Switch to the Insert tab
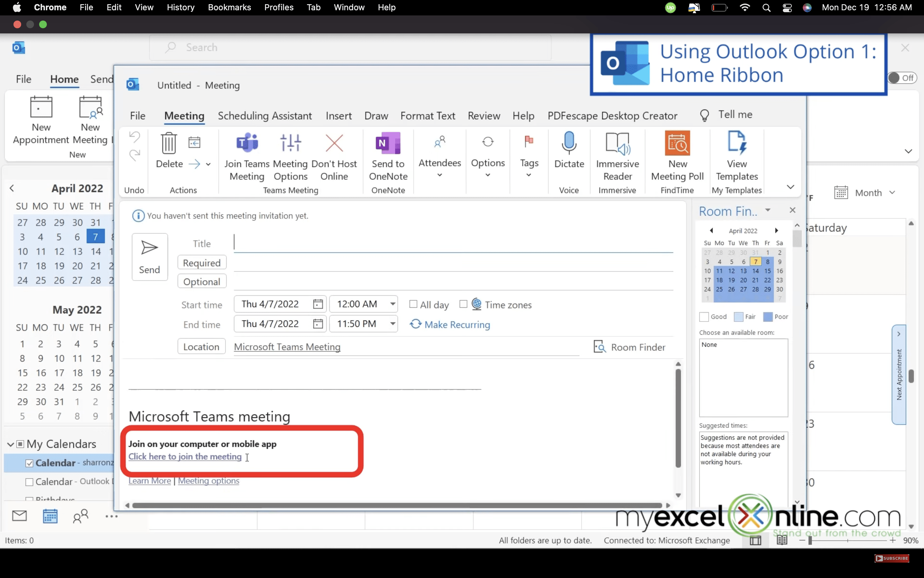 click(338, 116)
